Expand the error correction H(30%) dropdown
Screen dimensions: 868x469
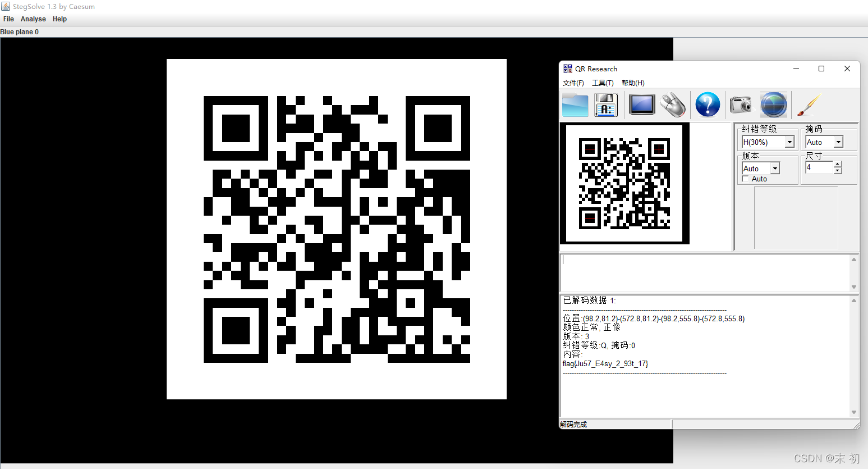pos(789,142)
